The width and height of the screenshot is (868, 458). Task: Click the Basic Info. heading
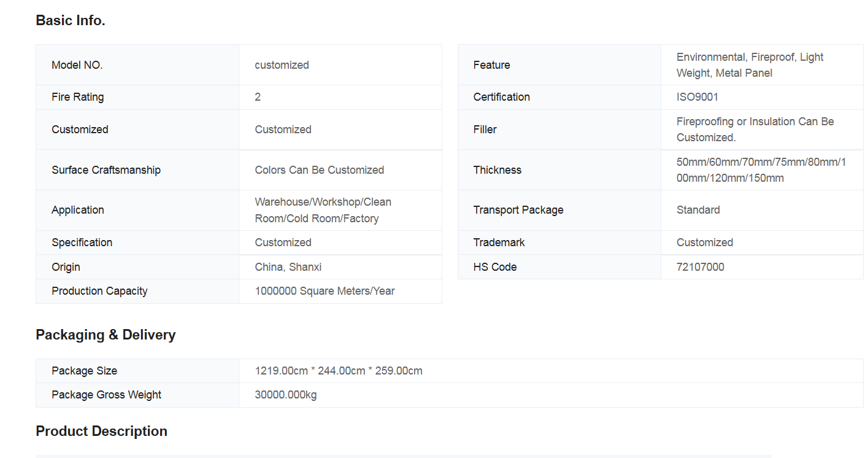click(71, 20)
